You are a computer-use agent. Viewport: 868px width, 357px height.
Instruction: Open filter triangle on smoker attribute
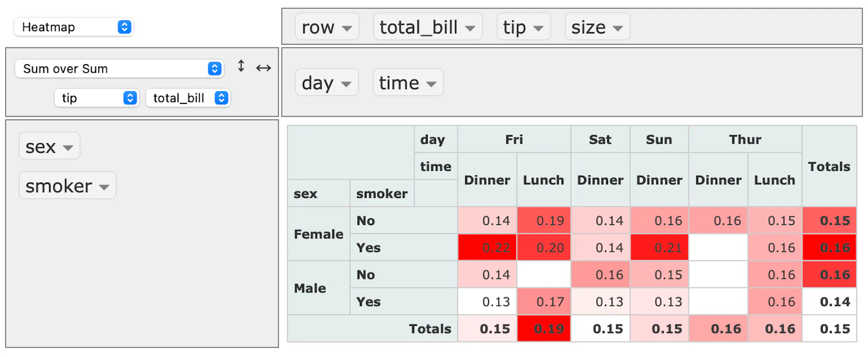104,187
